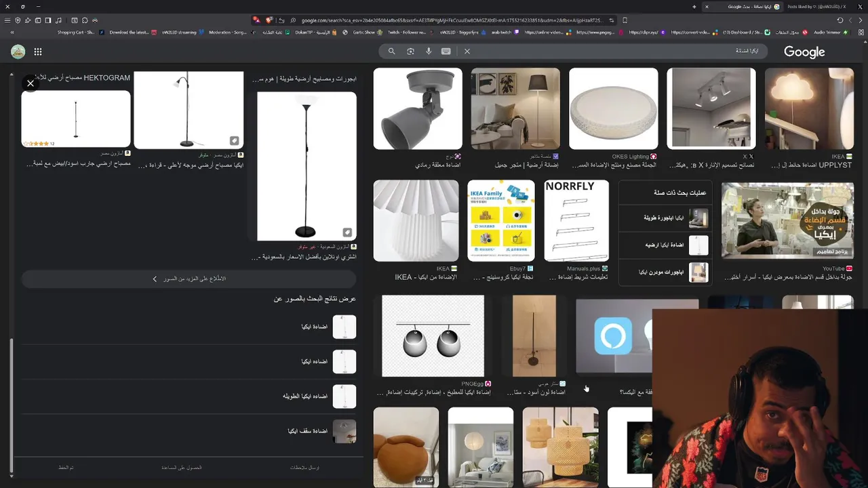The height and width of the screenshot is (488, 868).
Task: Open HEKTOGRAM black floor lamp thumbnail
Action: pos(76,119)
